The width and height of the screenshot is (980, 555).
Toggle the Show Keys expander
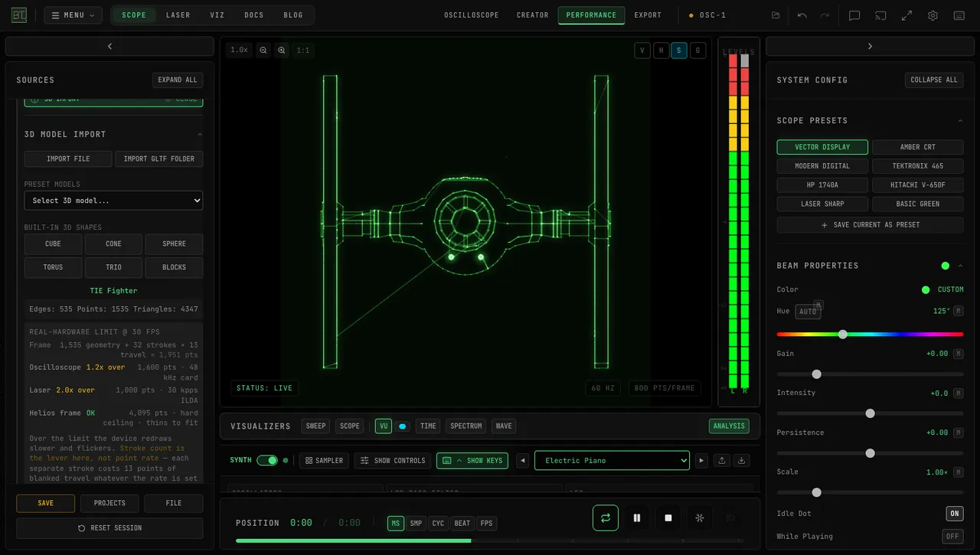(x=472, y=460)
